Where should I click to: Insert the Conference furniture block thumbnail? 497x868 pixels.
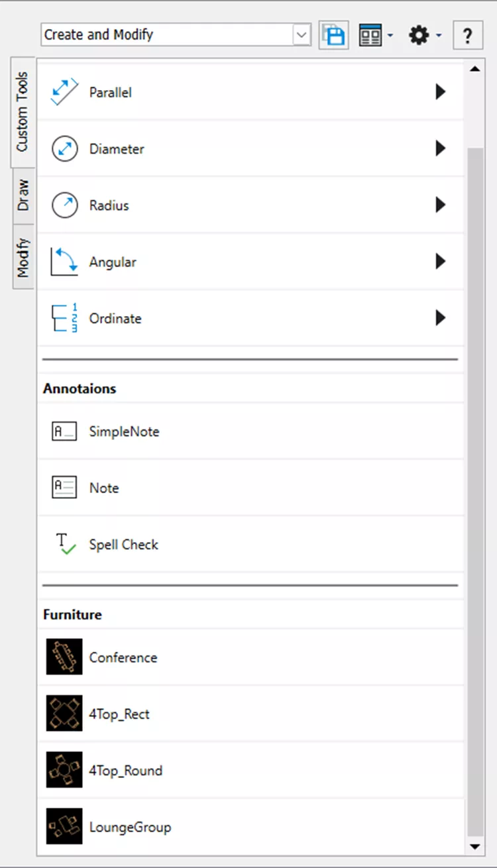(x=64, y=657)
